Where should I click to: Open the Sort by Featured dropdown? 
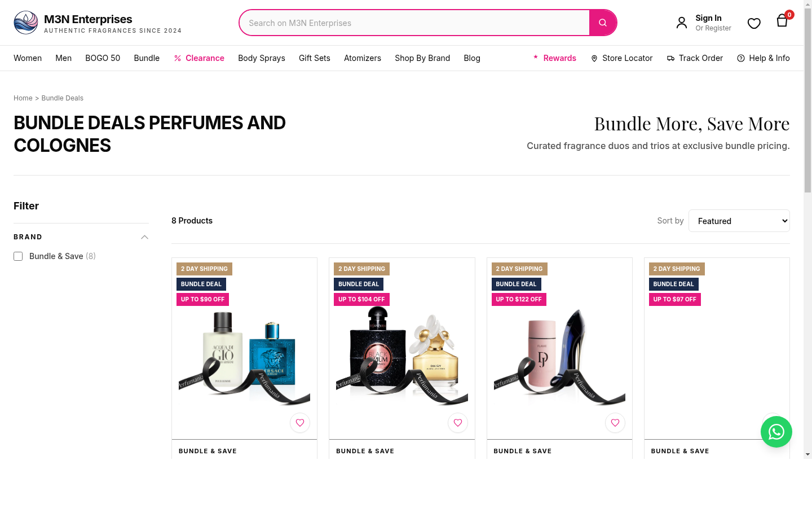739,221
